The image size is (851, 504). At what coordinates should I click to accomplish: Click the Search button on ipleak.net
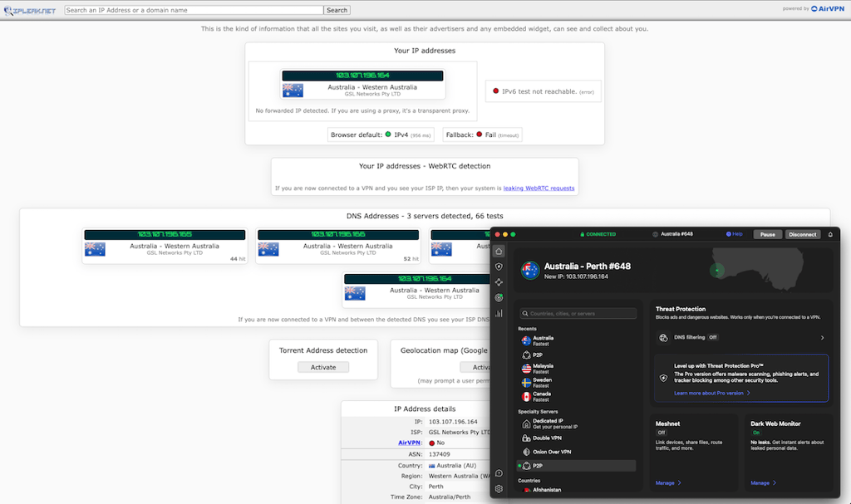(x=337, y=10)
